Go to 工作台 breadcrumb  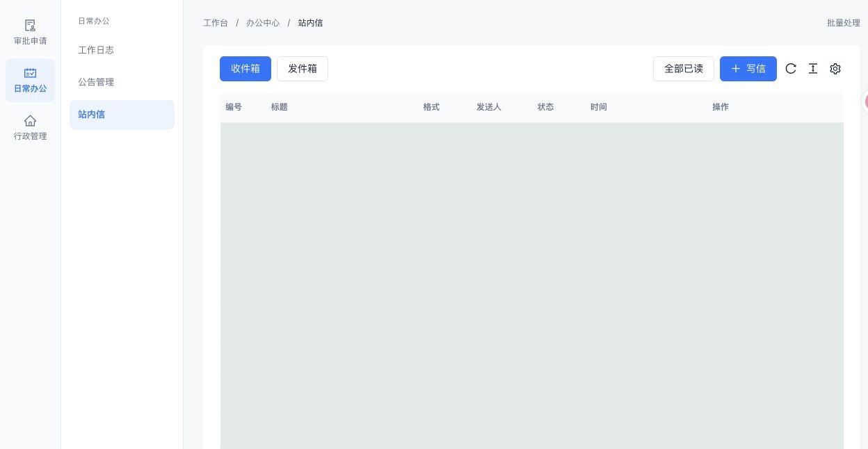click(x=216, y=23)
